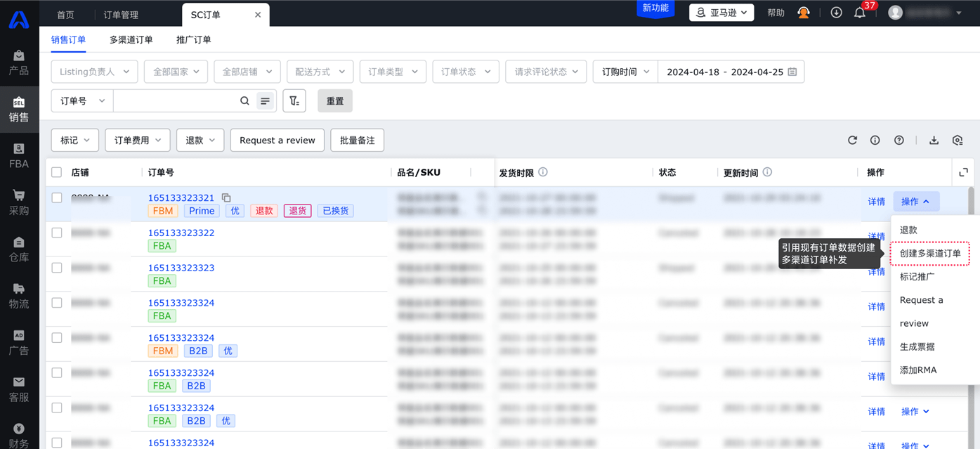Click the table fullscreen expand icon

click(963, 172)
